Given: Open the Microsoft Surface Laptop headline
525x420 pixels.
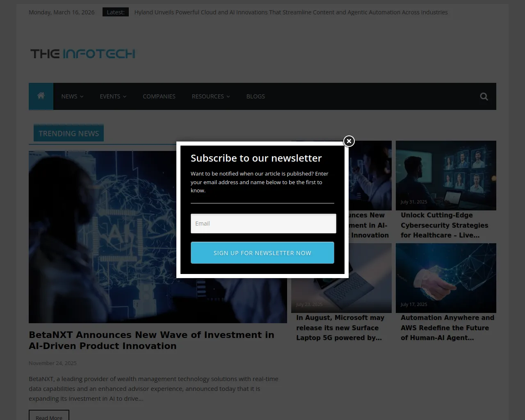Looking at the screenshot, I should click(340, 328).
